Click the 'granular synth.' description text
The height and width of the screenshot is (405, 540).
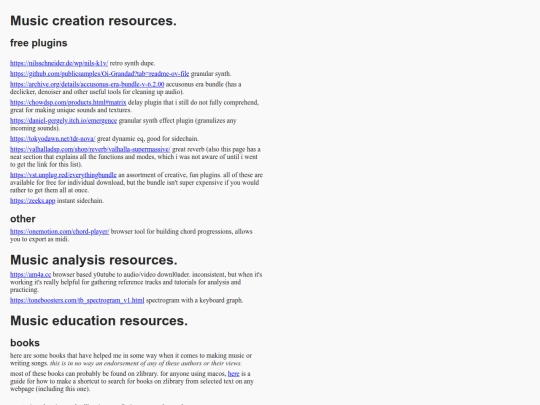[x=211, y=74]
